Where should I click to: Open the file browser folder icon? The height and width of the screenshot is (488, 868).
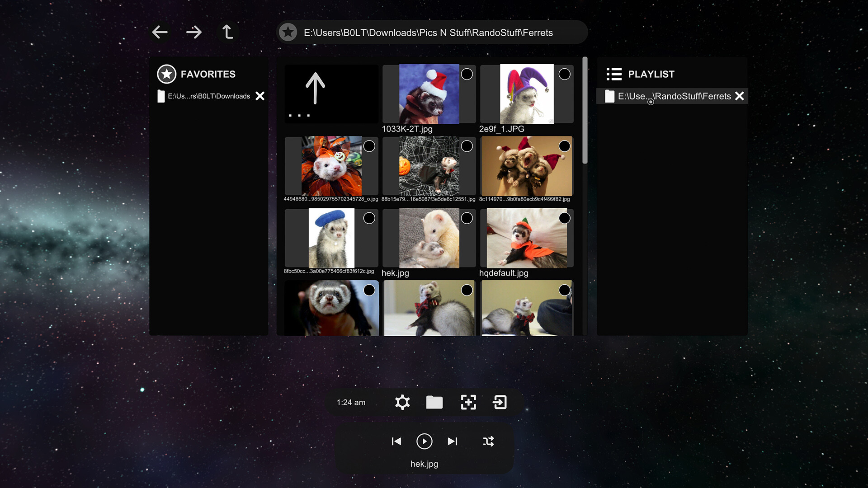coord(434,402)
